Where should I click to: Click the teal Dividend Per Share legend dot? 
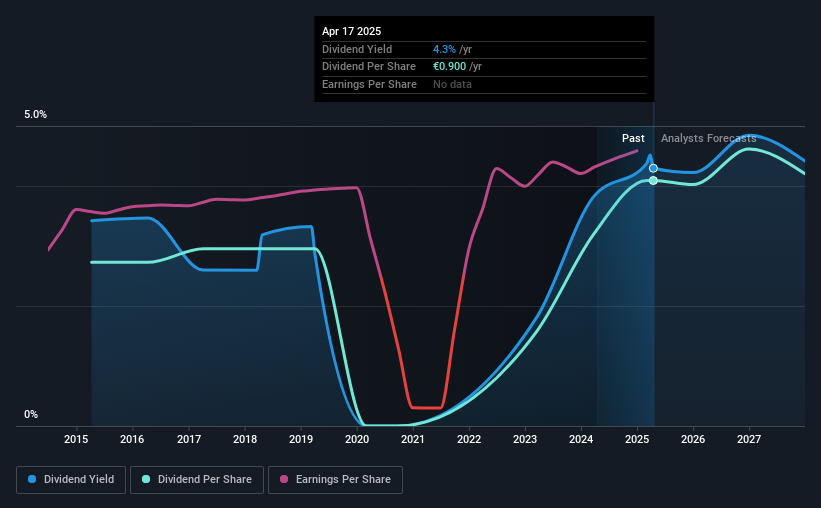146,479
